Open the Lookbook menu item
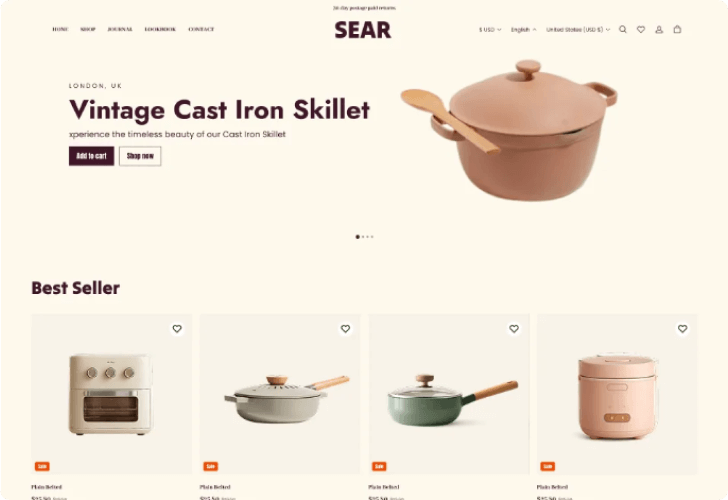728x500 pixels. [x=160, y=29]
